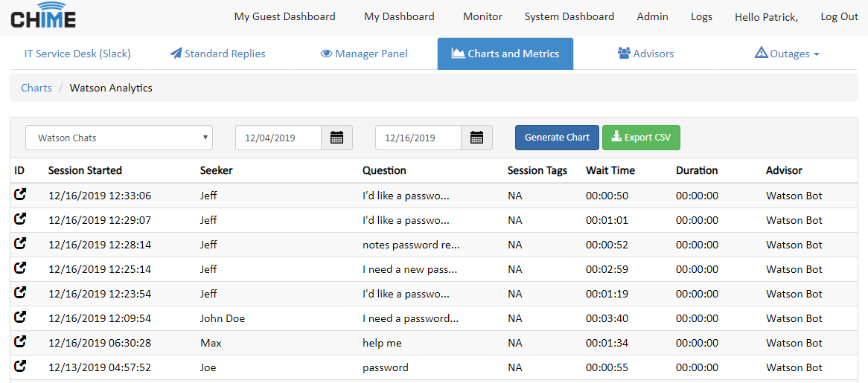Open the Outages dropdown menu
The width and height of the screenshot is (868, 383).
point(787,54)
